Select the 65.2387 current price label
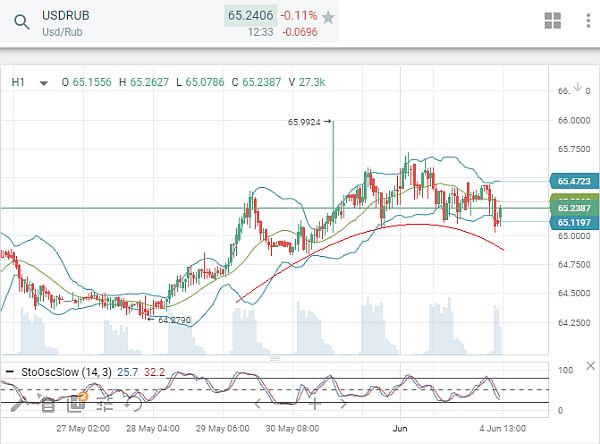 574,208
